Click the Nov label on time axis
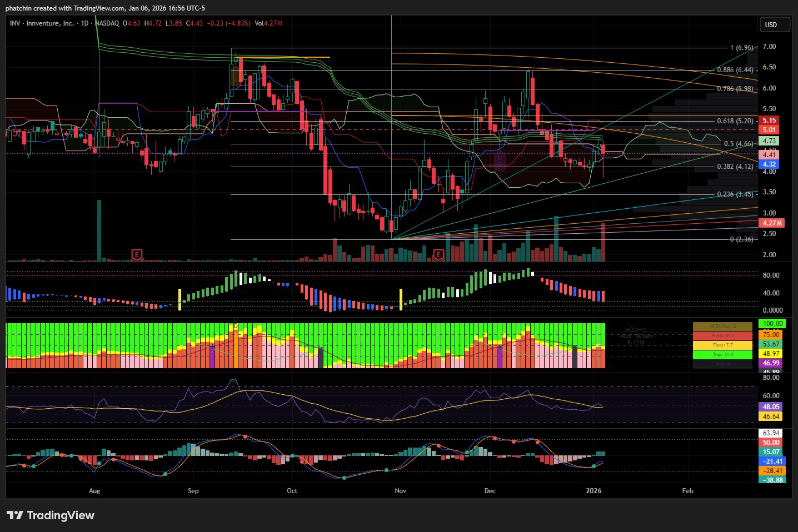 pyautogui.click(x=400, y=491)
